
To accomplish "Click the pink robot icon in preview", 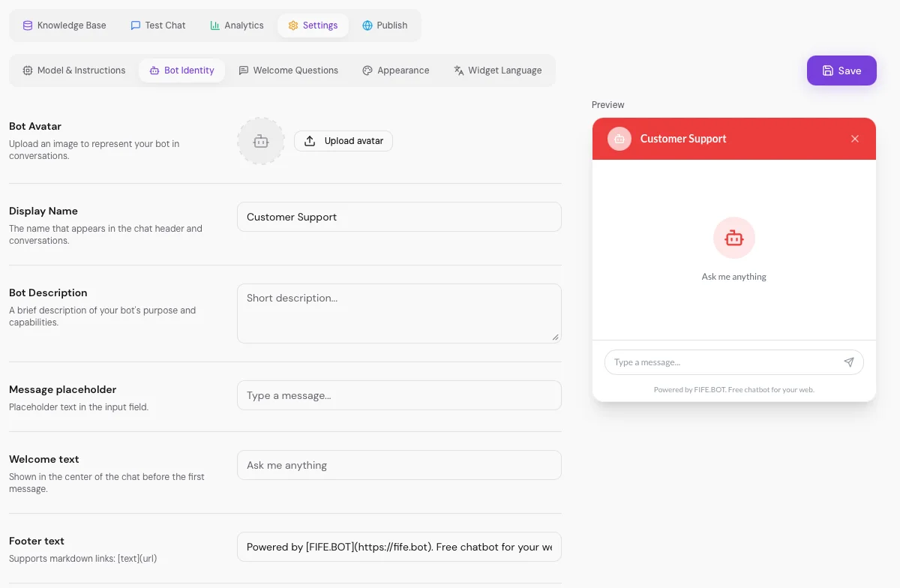I will (734, 238).
